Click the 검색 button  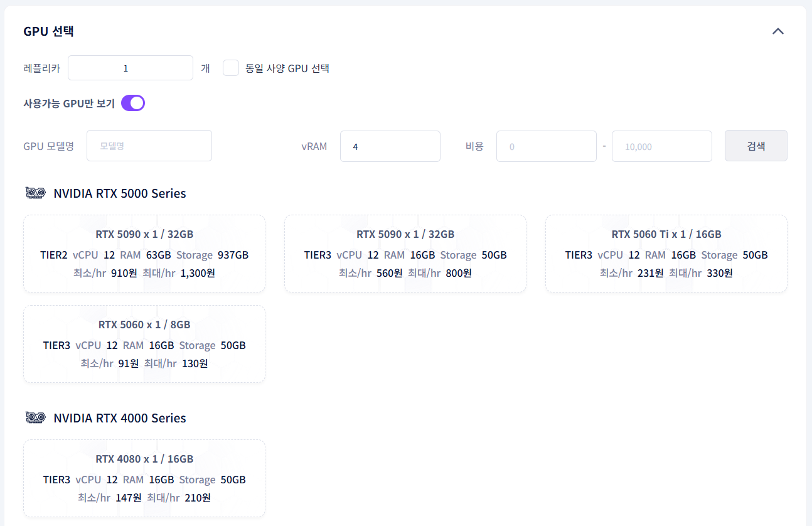(x=756, y=146)
